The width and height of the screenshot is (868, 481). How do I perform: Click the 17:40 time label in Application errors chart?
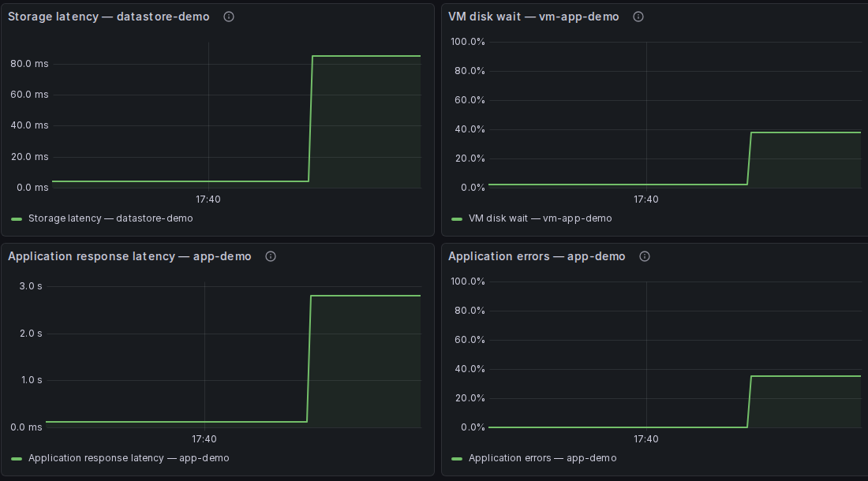click(646, 439)
